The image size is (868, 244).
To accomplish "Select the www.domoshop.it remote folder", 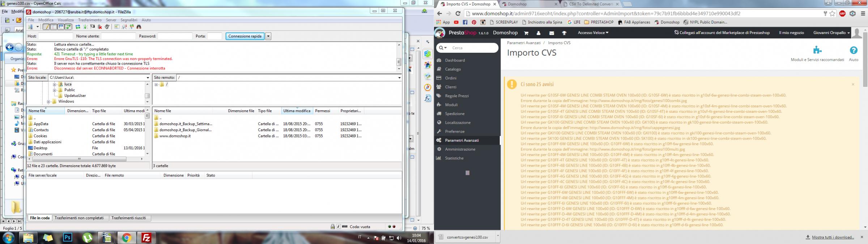I will [175, 136].
